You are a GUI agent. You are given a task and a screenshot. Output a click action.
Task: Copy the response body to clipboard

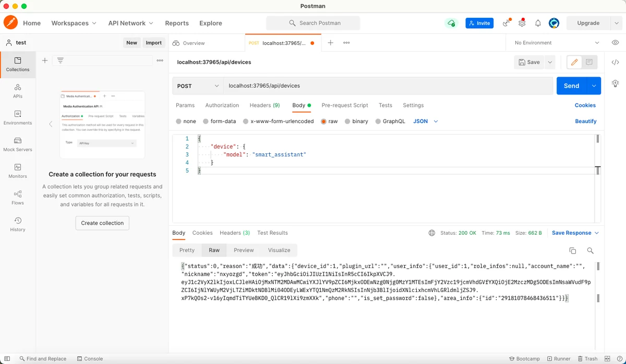coord(572,250)
